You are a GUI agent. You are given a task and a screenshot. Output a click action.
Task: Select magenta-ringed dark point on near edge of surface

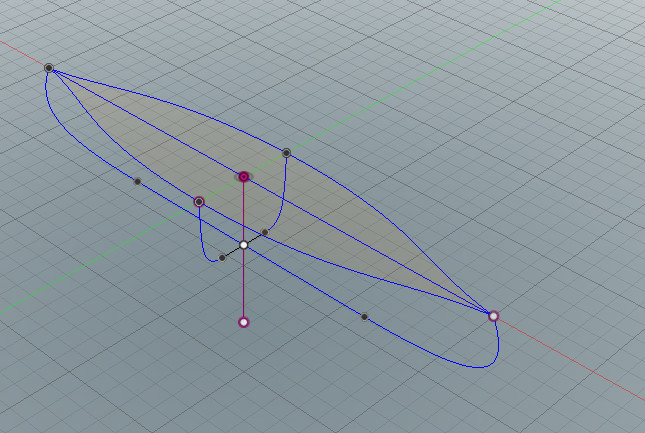click(x=199, y=202)
